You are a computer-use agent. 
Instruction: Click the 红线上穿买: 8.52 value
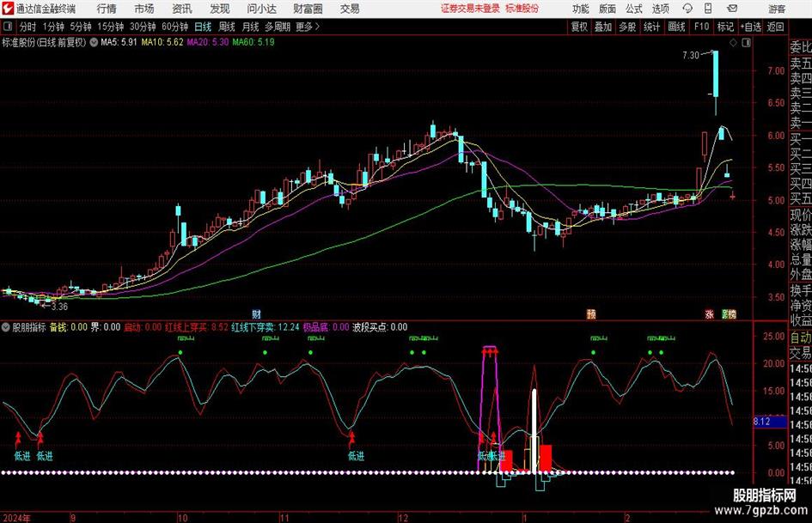[x=196, y=327]
